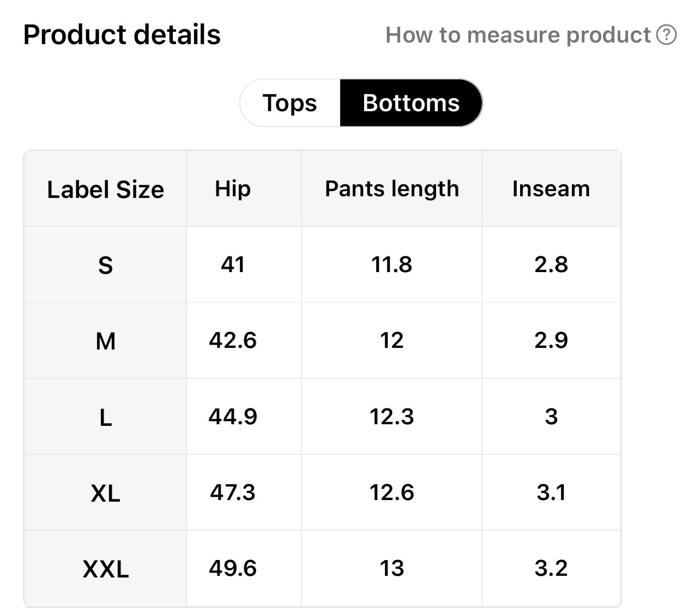Click inseam value 3.1 for XL
The height and width of the screenshot is (608, 700).
(551, 492)
